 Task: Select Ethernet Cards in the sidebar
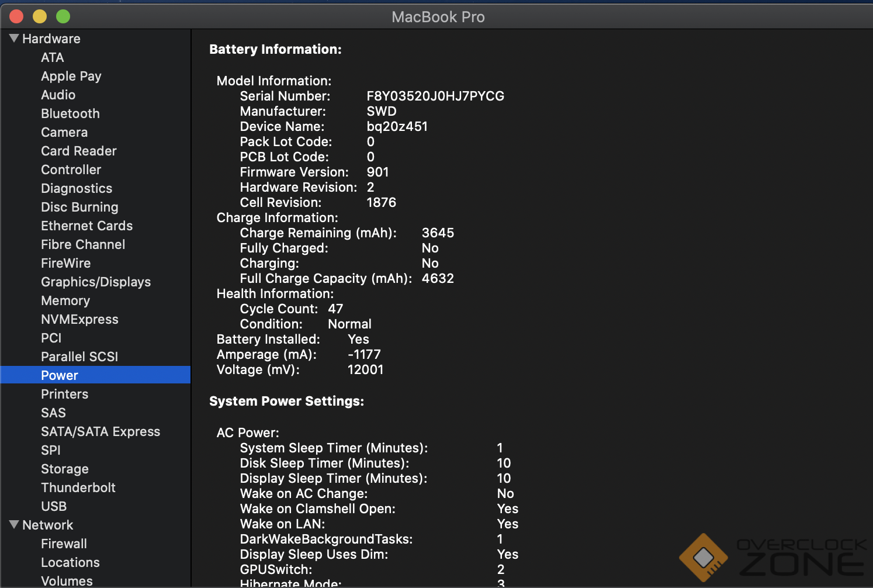(86, 226)
